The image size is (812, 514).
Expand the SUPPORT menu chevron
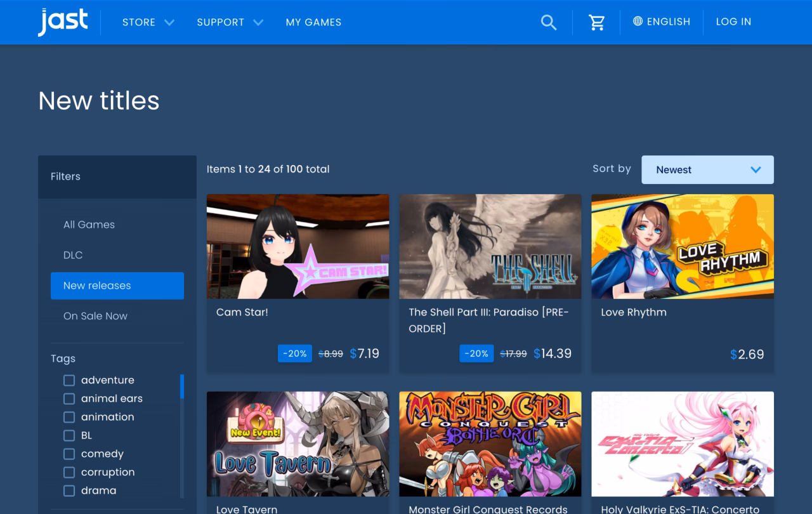258,22
